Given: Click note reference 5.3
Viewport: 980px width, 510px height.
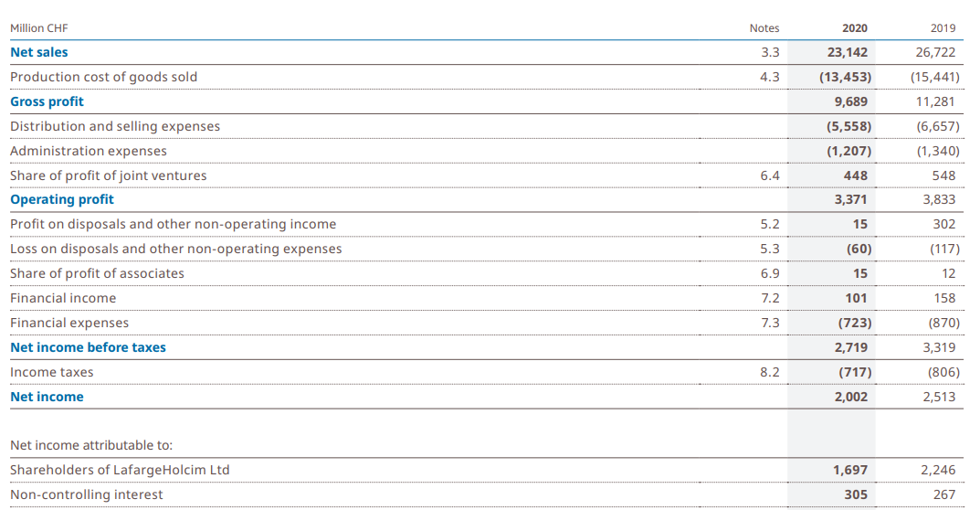Looking at the screenshot, I should (770, 249).
